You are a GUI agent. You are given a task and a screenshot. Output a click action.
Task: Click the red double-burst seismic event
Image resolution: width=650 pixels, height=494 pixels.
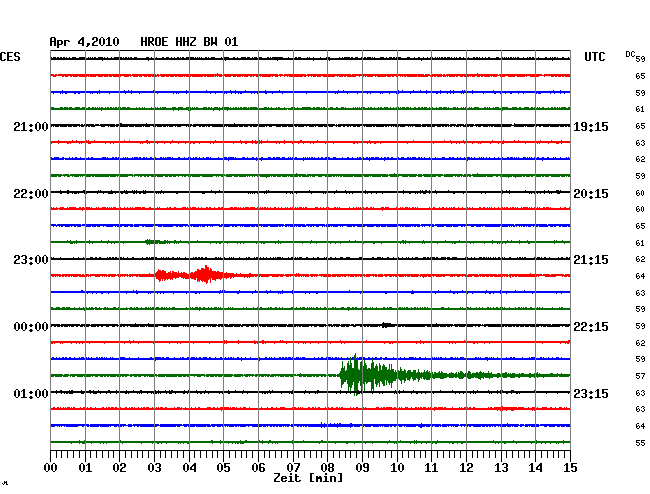[x=195, y=275]
